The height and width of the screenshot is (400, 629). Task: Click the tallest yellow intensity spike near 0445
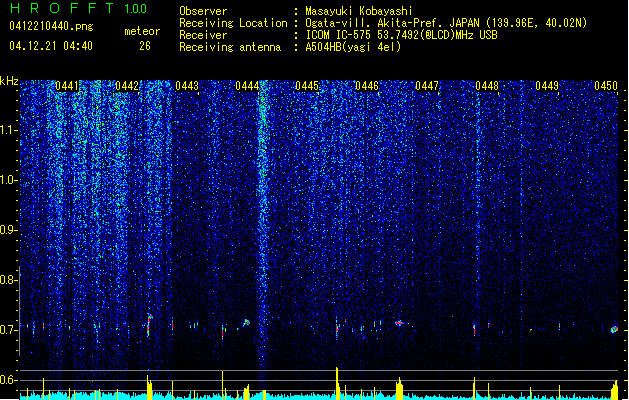pos(337,383)
